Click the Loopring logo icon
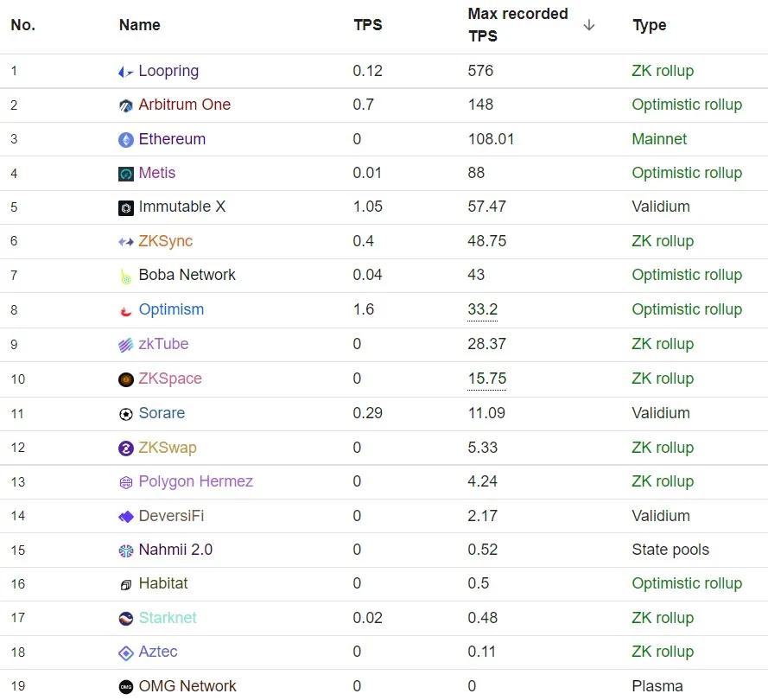This screenshot has height=700, width=768. (126, 72)
